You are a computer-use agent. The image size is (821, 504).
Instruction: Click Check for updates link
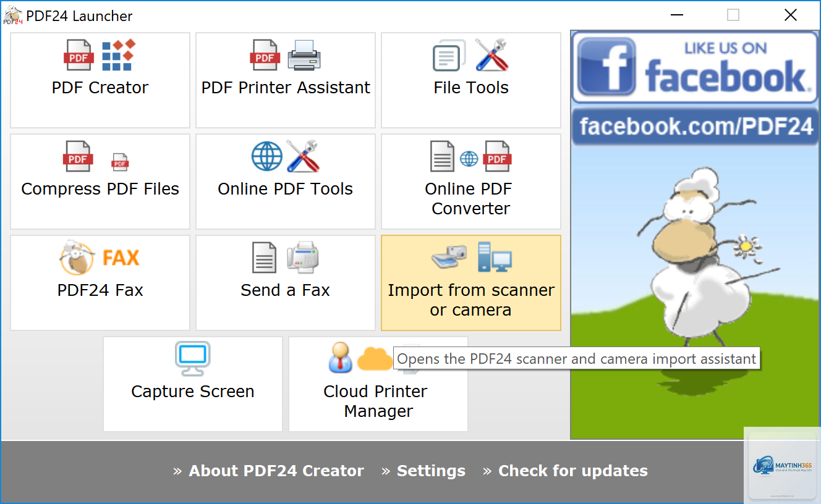coord(573,471)
